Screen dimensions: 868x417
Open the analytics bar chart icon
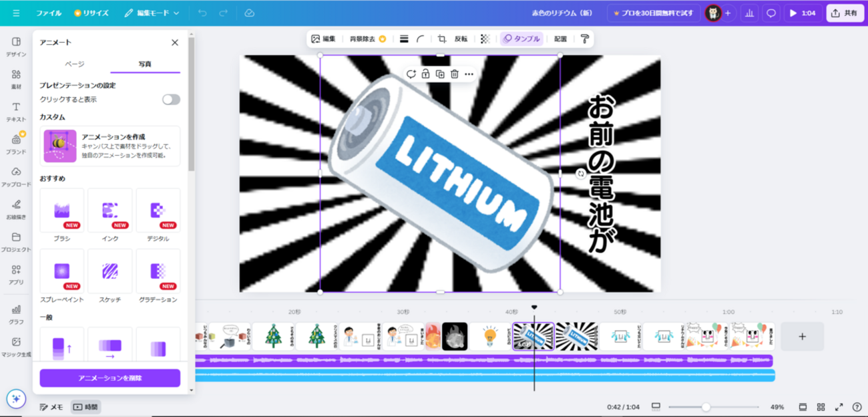750,13
